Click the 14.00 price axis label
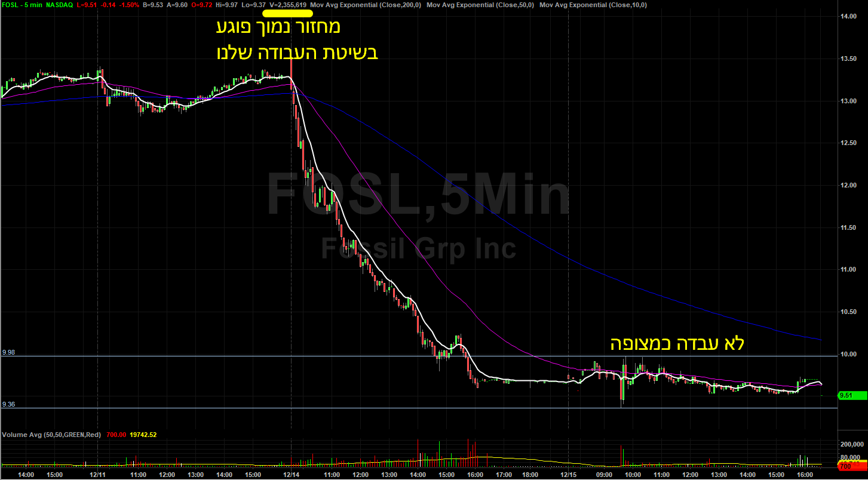 [849, 17]
